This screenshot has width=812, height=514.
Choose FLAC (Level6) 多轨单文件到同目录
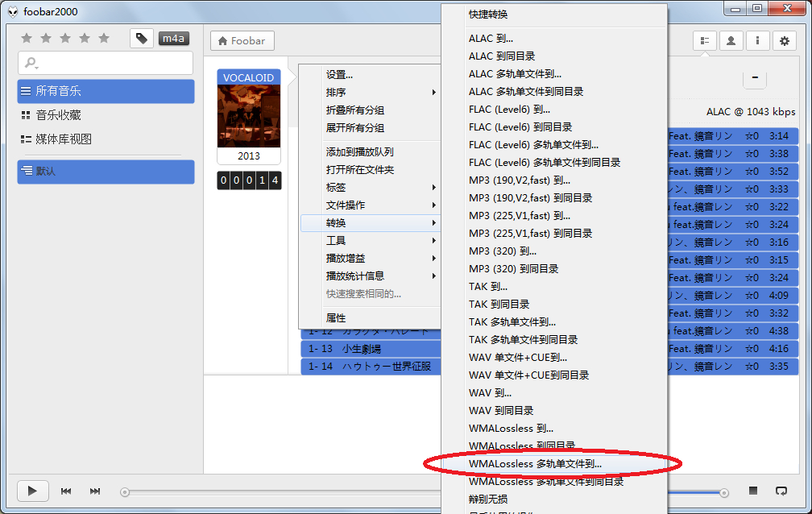(554, 162)
